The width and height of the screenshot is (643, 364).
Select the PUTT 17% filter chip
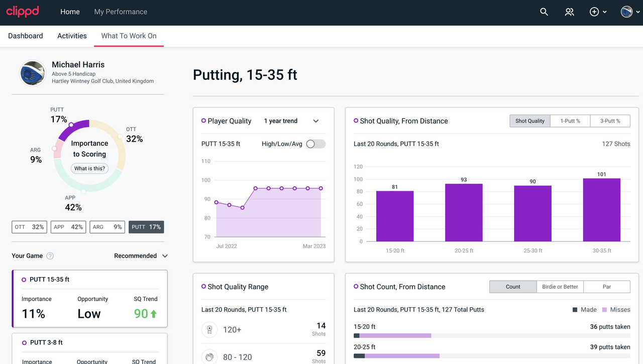(146, 227)
